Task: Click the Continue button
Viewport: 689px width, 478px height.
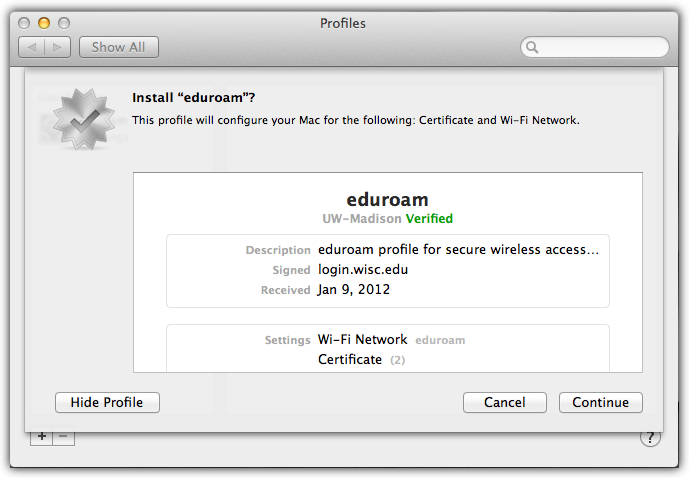Action: [600, 402]
